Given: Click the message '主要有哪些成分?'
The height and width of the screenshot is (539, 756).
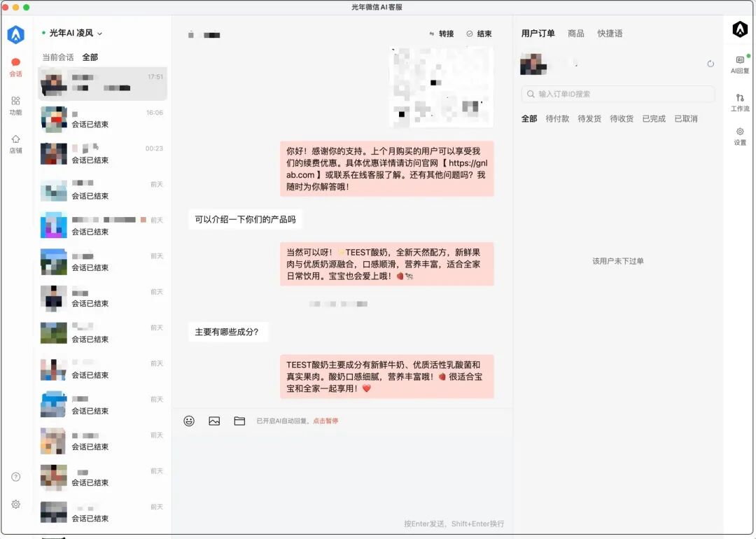Looking at the screenshot, I should coord(227,332).
